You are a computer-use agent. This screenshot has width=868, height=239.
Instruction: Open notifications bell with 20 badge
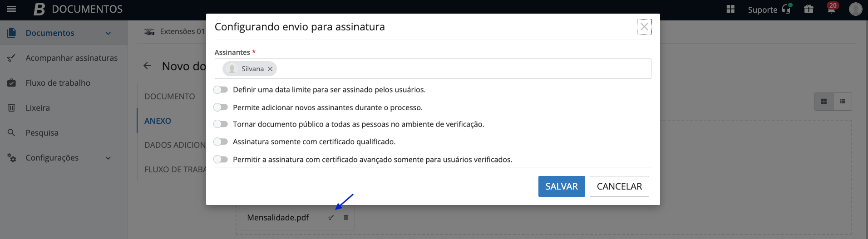click(x=831, y=9)
